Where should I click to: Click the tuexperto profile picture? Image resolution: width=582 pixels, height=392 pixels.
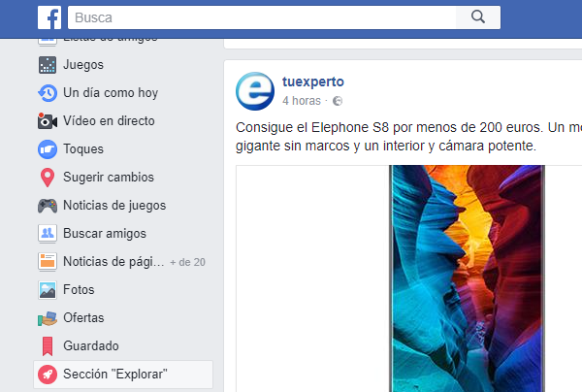click(255, 91)
